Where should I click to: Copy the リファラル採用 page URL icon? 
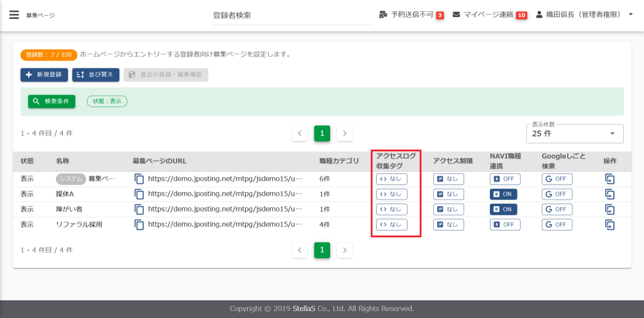point(140,224)
